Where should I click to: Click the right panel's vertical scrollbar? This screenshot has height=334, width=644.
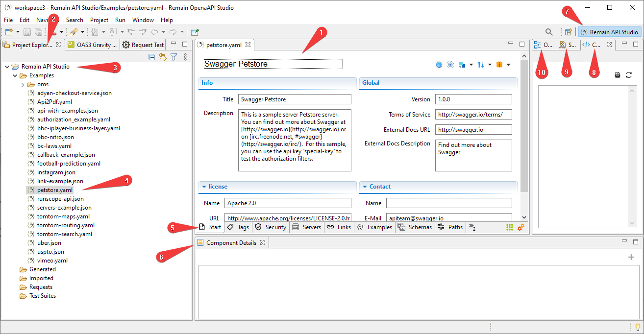pyautogui.click(x=632, y=157)
